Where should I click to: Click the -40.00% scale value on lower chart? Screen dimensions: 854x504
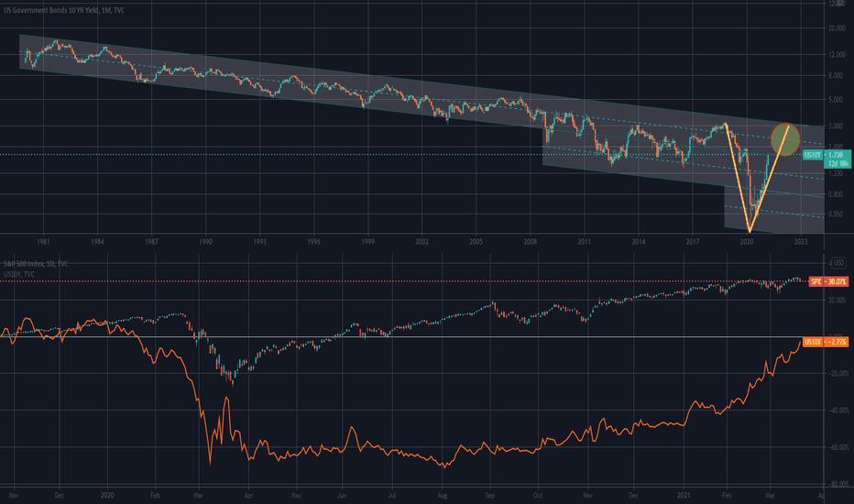pyautogui.click(x=838, y=411)
